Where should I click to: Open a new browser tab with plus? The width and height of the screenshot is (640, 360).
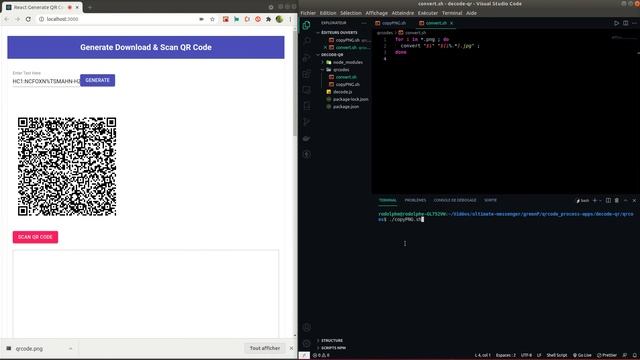click(x=90, y=7)
